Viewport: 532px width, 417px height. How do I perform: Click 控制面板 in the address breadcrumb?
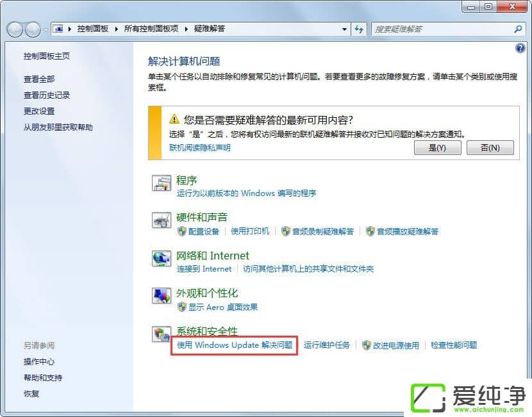pyautogui.click(x=92, y=29)
